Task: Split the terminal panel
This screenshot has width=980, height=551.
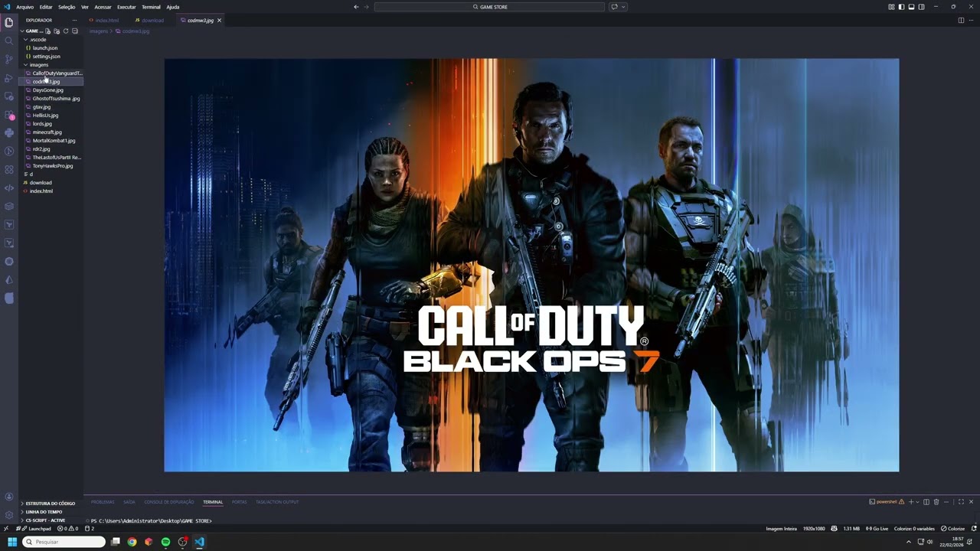Action: pyautogui.click(x=926, y=502)
